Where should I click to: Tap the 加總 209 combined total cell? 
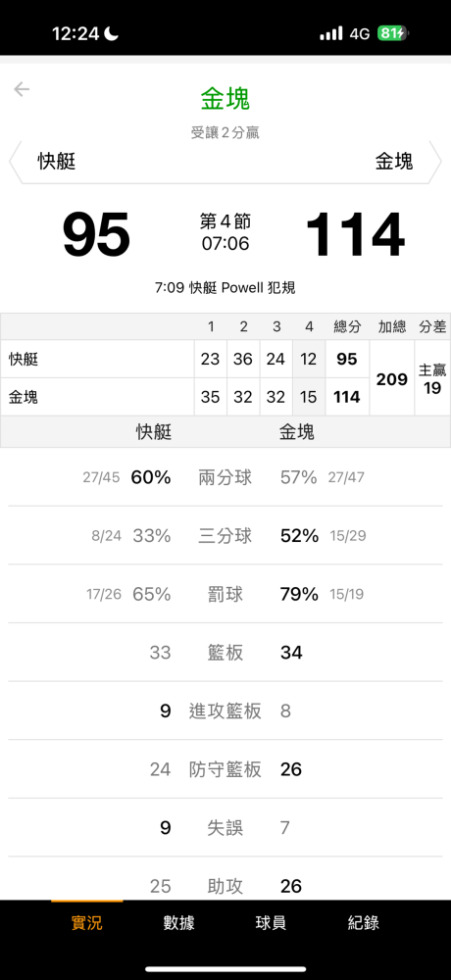pos(392,378)
